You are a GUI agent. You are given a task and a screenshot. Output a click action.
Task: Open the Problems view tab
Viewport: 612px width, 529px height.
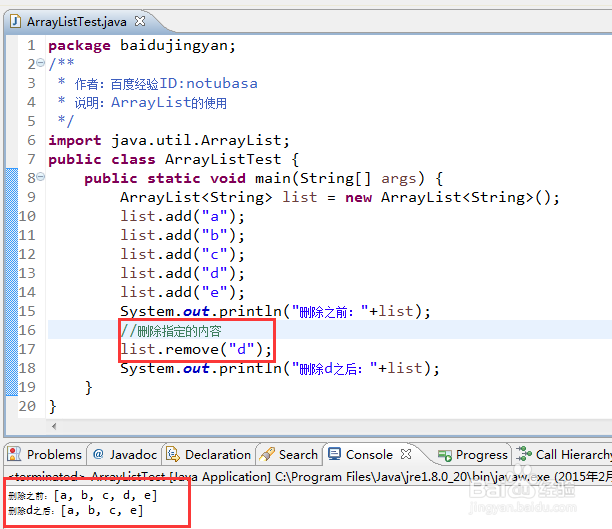[45, 454]
